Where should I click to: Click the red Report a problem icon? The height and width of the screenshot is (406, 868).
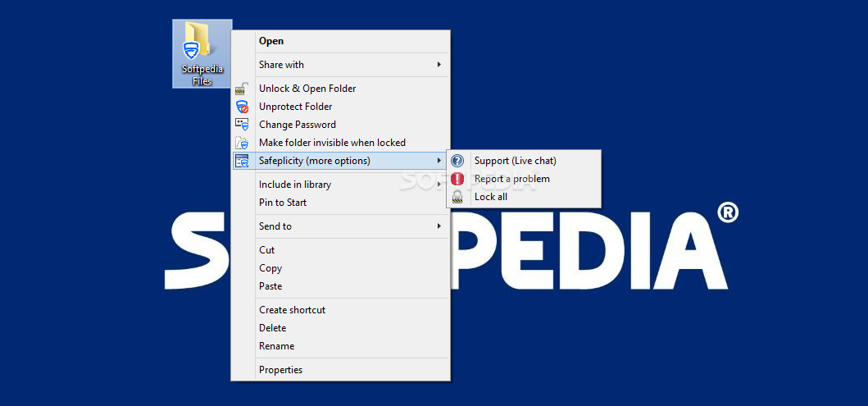pos(457,179)
